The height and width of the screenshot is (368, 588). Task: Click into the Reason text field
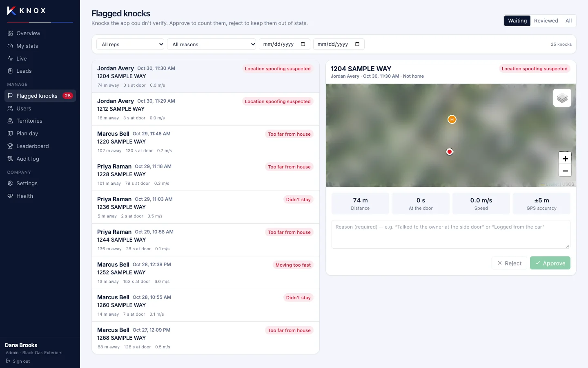[x=451, y=234]
